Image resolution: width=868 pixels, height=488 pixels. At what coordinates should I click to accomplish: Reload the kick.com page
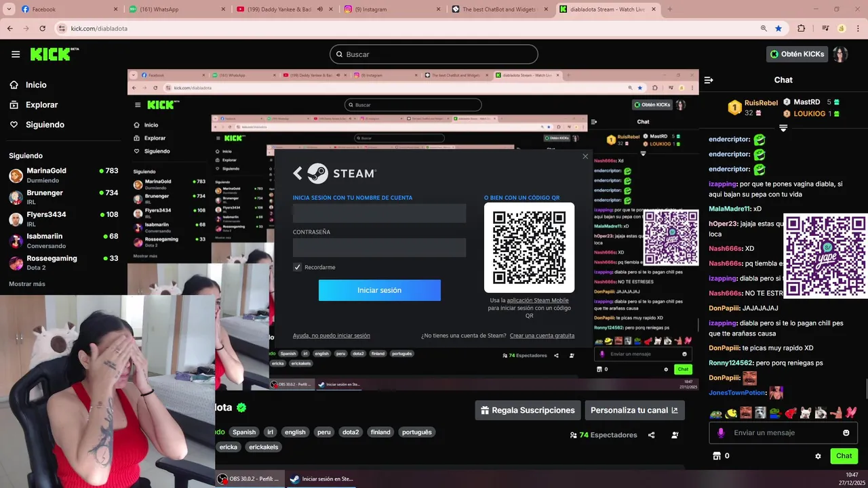tap(42, 28)
